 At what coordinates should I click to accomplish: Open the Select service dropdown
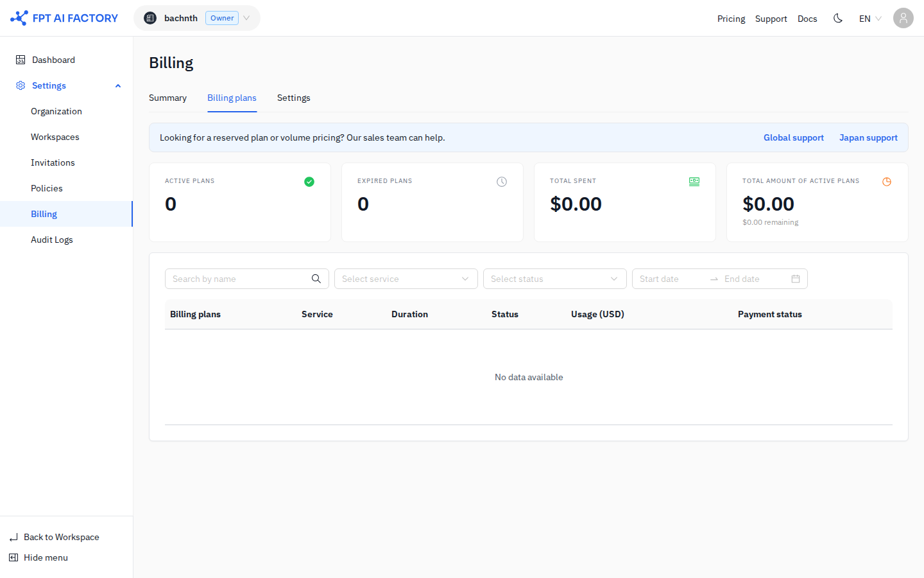(x=406, y=279)
